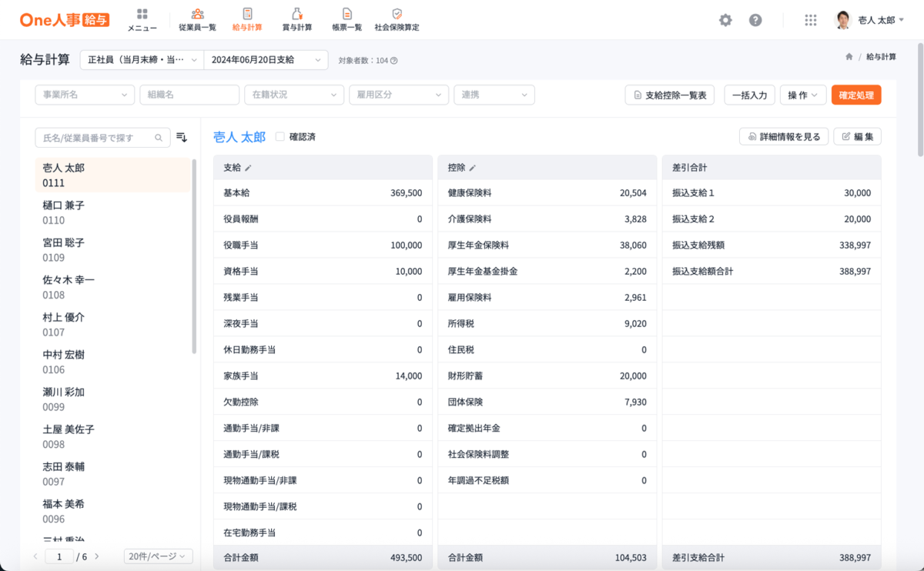924x571 pixels.
Task: Select employee 瀬川 彩加 in list
Action: pyautogui.click(x=112, y=399)
